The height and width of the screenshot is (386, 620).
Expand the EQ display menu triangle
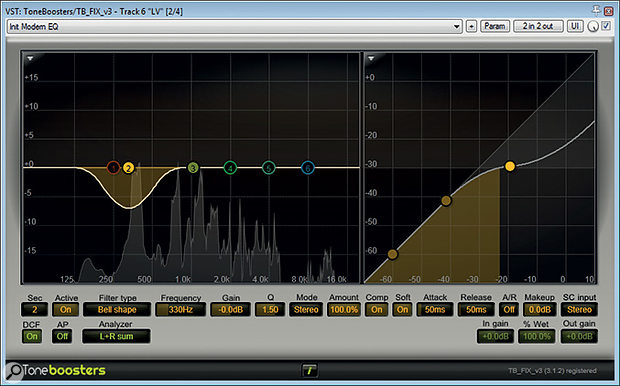point(30,59)
